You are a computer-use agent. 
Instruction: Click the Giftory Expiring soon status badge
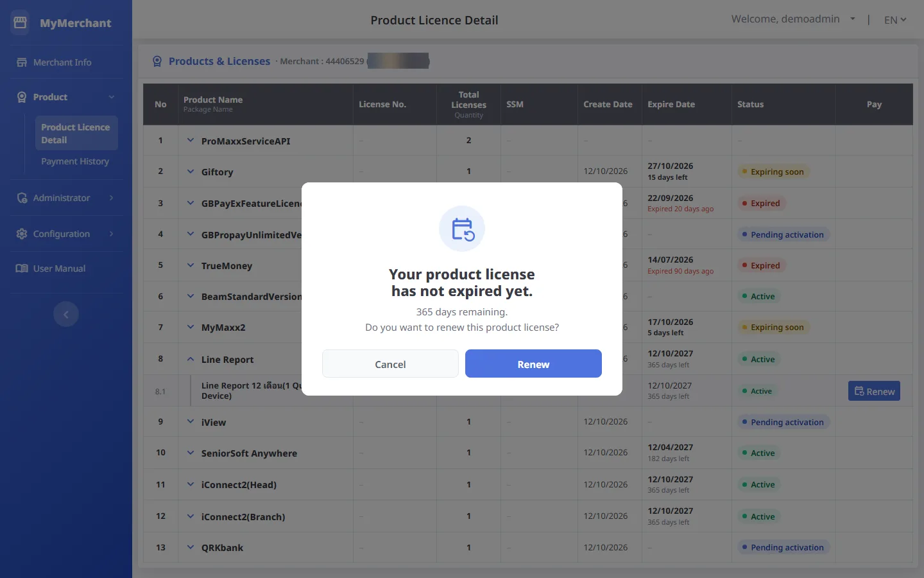pyautogui.click(x=773, y=171)
